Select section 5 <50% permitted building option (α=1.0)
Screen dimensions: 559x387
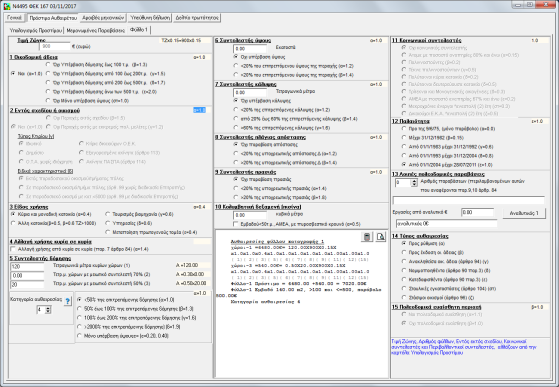pyautogui.click(x=126, y=300)
